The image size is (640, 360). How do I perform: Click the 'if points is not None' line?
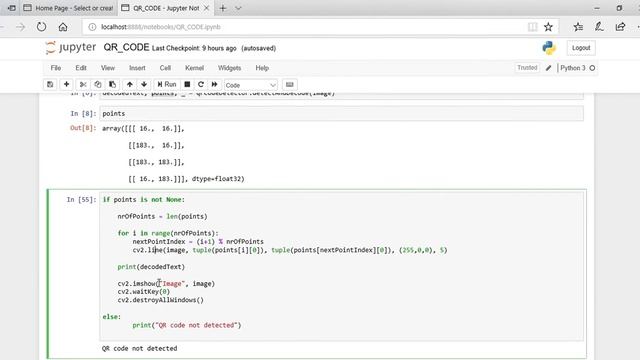click(143, 200)
